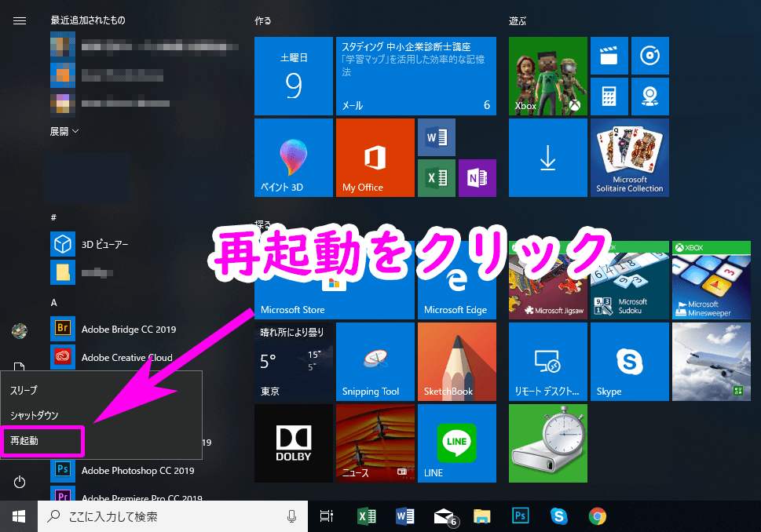Launch Excel from the small green tile

tap(437, 178)
